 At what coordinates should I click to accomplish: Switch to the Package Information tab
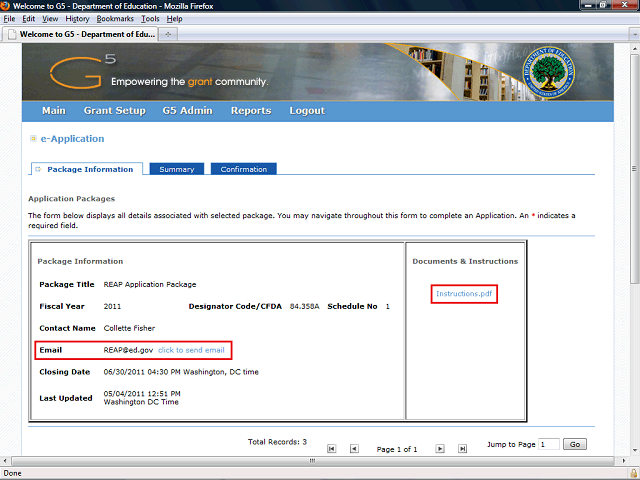(x=87, y=169)
